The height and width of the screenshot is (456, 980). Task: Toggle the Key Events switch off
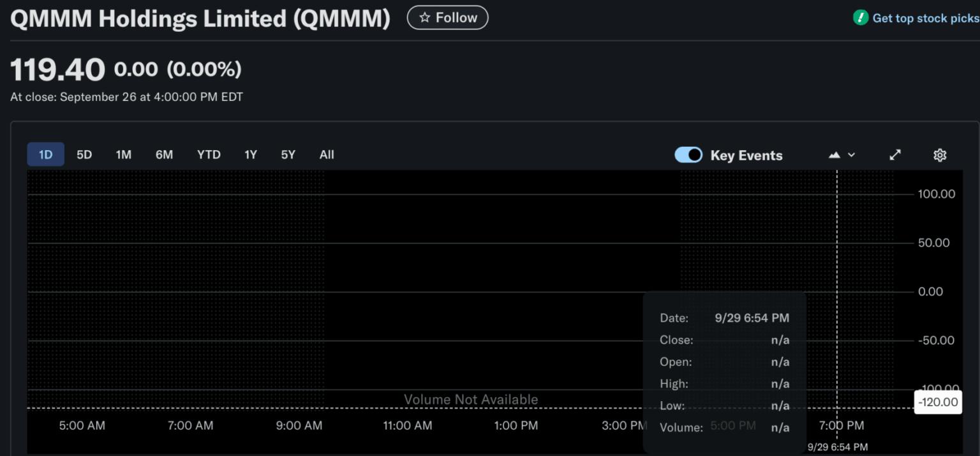[x=688, y=155]
